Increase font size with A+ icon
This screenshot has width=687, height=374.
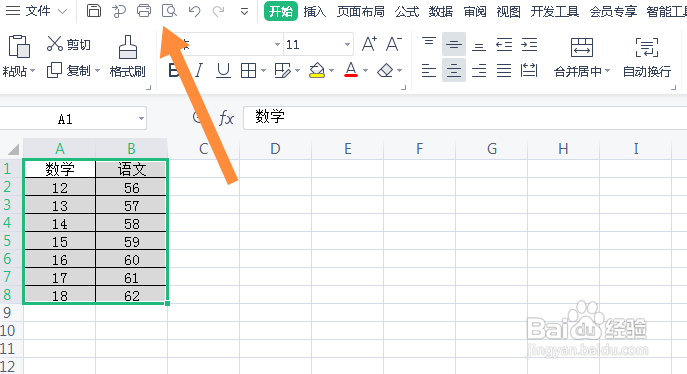pos(369,44)
